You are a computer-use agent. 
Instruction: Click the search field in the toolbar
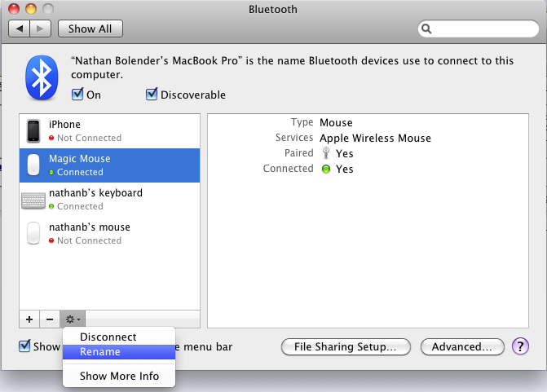click(479, 29)
